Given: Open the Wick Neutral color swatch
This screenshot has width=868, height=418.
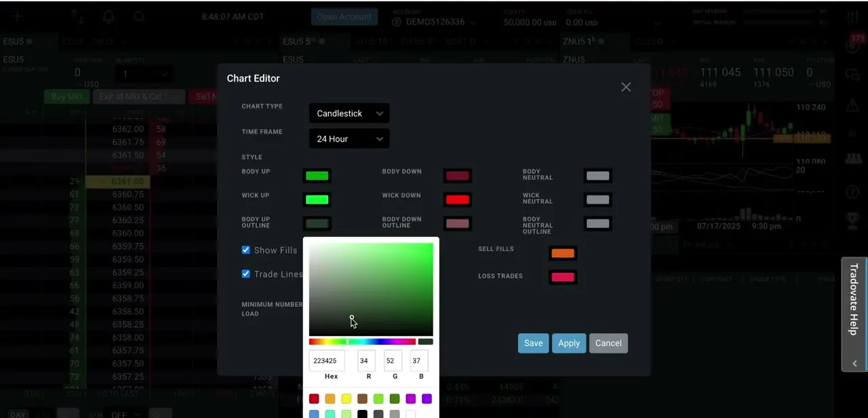Looking at the screenshot, I should tap(597, 199).
